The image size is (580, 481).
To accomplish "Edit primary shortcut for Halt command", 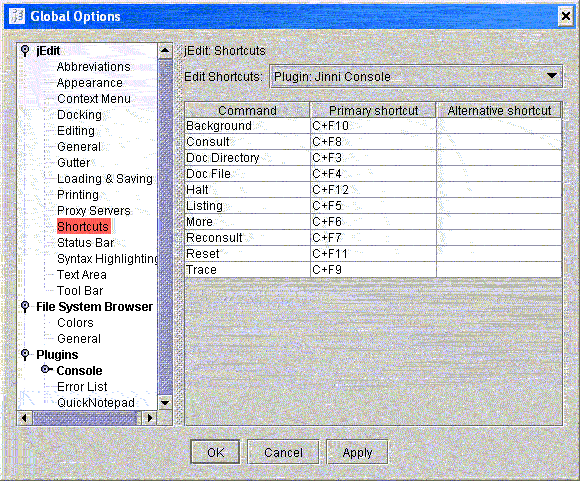I will [373, 190].
